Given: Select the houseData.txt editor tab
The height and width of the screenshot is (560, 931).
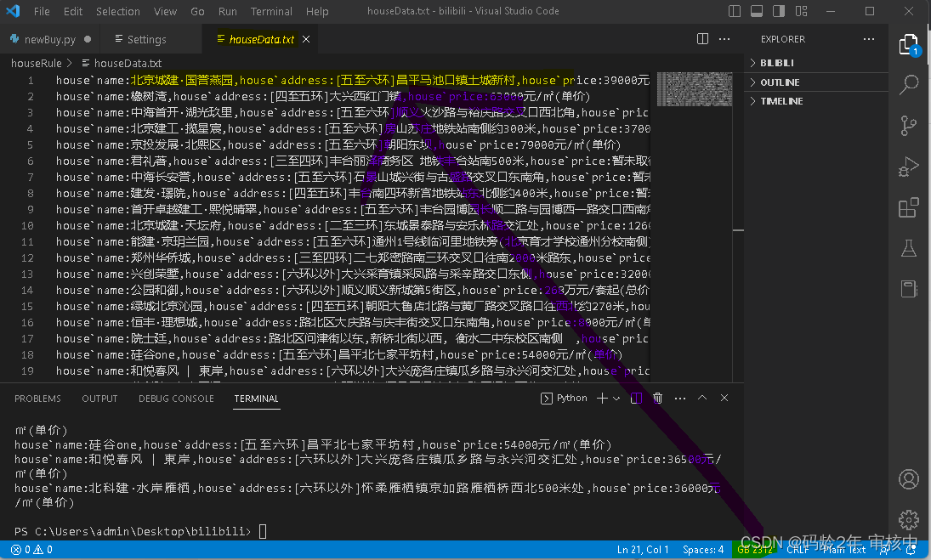Looking at the screenshot, I should click(x=261, y=39).
